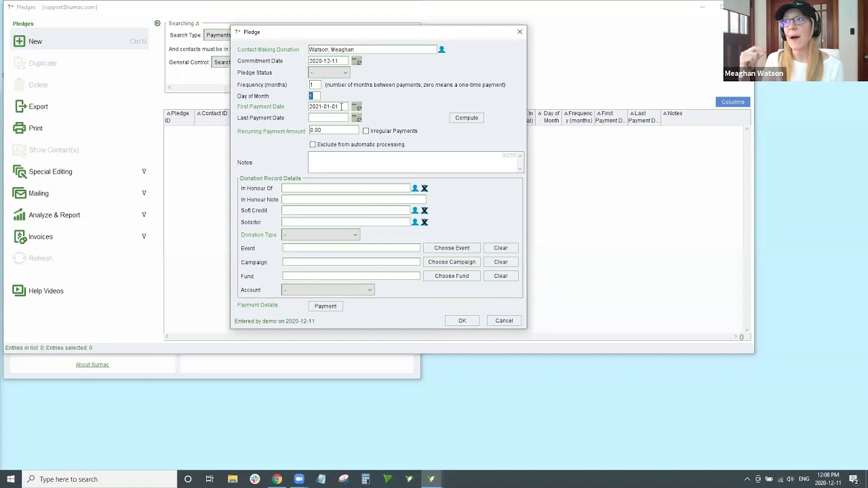Click the In Honour Note field
This screenshot has width=868, height=488.
click(354, 199)
